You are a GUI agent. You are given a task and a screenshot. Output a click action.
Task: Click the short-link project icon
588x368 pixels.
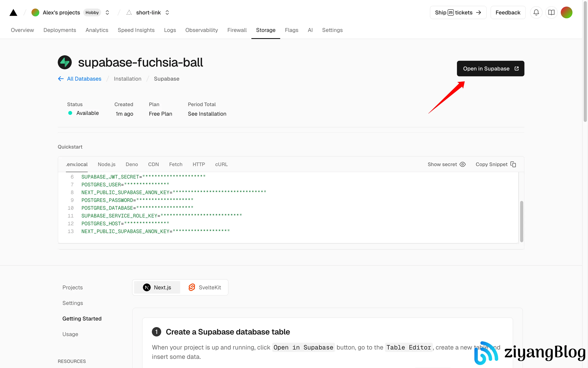[129, 12]
